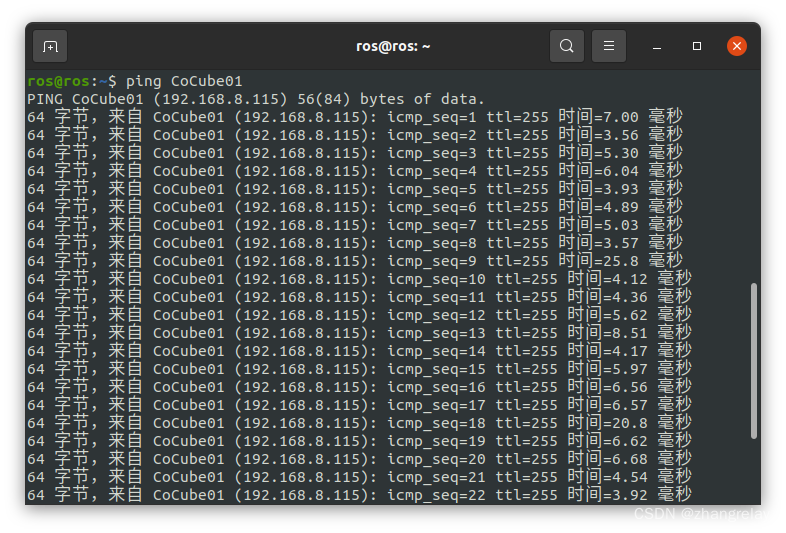
Task: Click the time value 20.8 on seq=18
Action: point(630,423)
